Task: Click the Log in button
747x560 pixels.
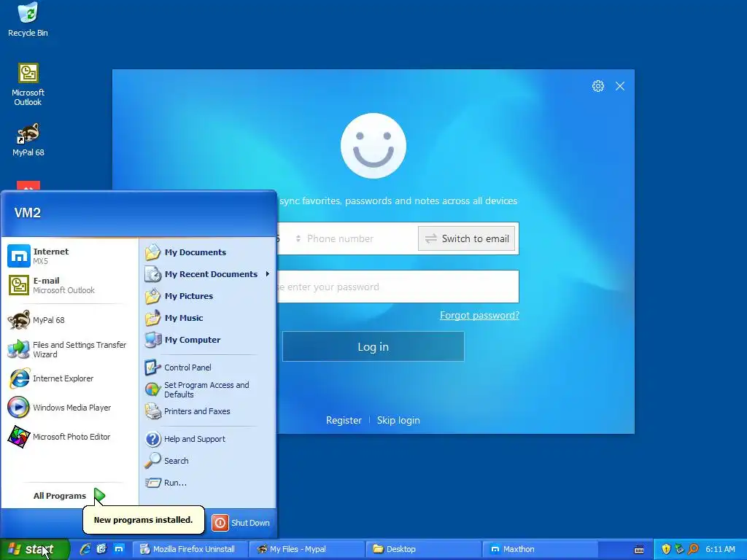Action: (373, 346)
